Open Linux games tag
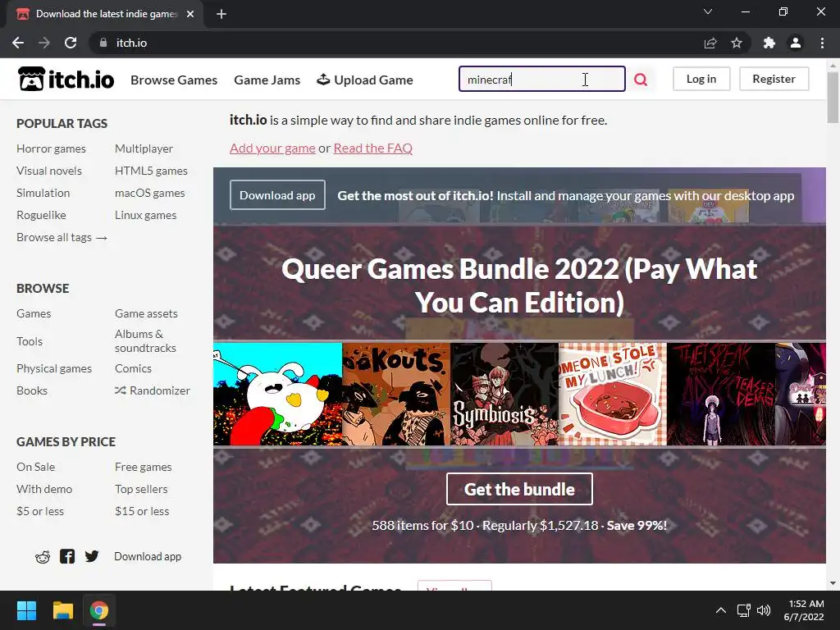 click(x=146, y=215)
